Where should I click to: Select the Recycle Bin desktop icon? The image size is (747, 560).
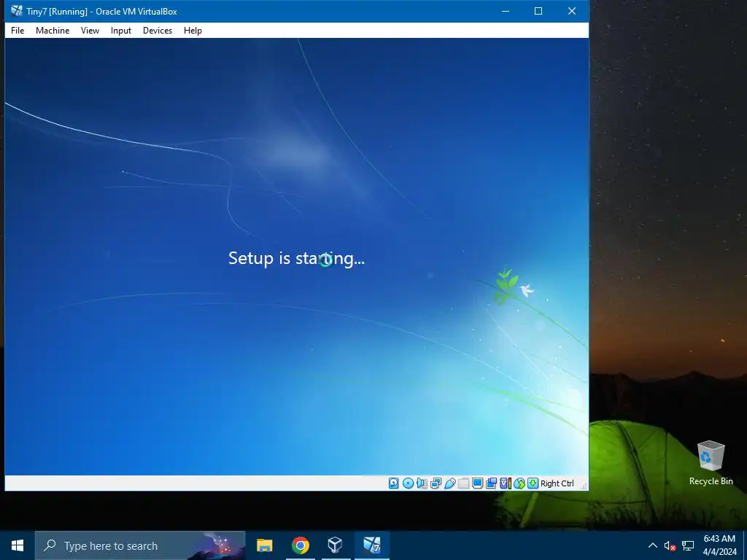point(711,463)
